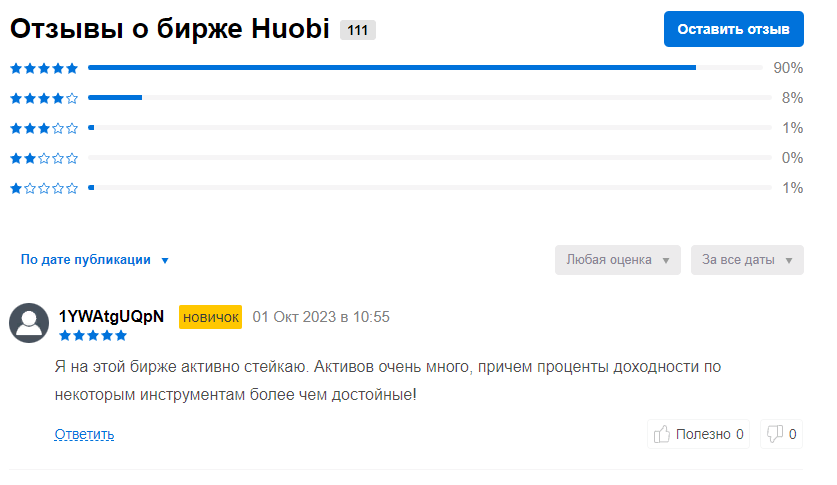Click the 111 reviews count badge

point(358,30)
